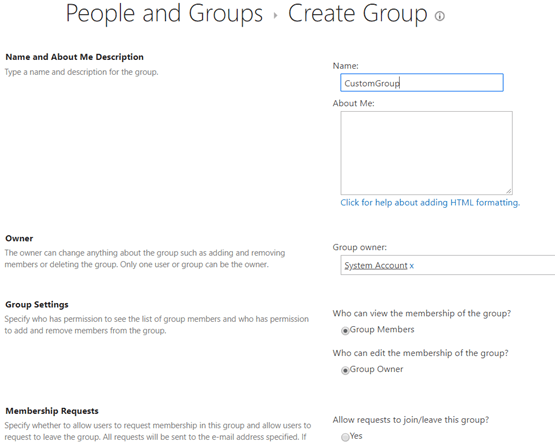
Task: Select the Group Members radio button
Action: click(345, 331)
